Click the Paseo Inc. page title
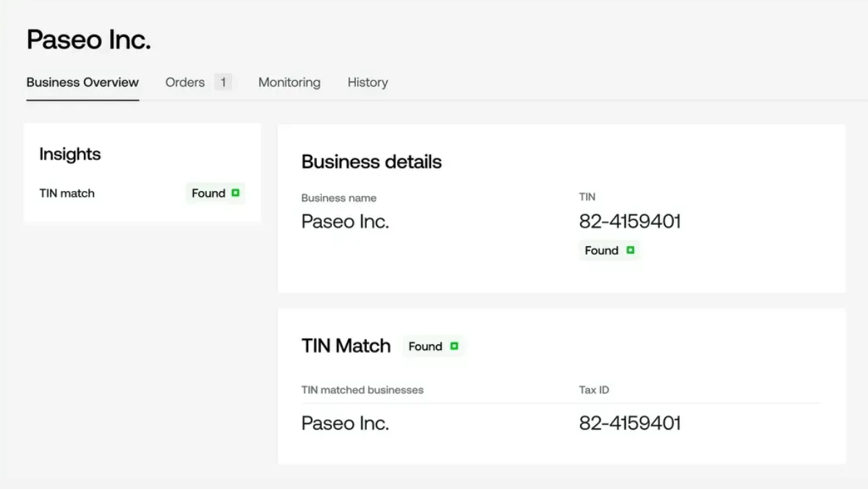Viewport: 868px width, 489px height. (89, 40)
